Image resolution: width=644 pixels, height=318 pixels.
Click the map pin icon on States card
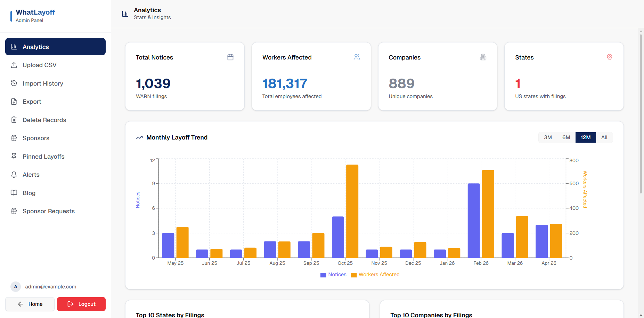pos(610,57)
